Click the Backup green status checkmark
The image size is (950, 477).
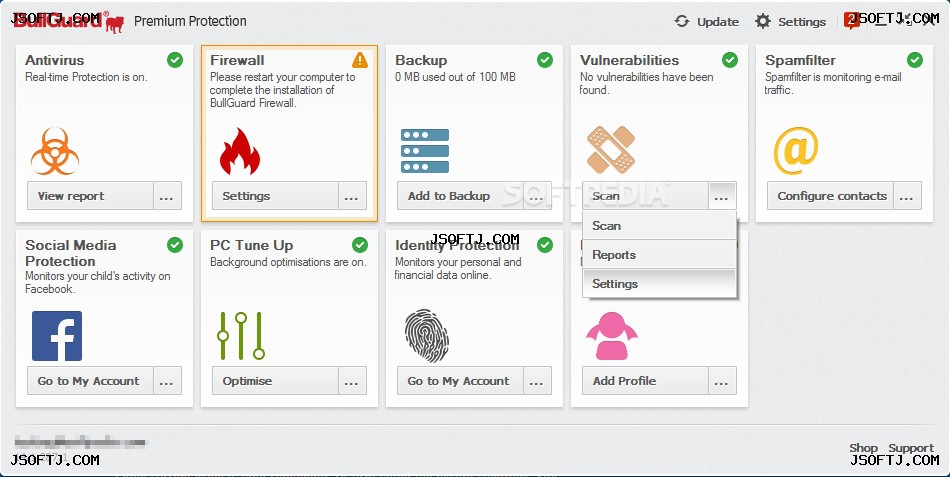click(545, 60)
